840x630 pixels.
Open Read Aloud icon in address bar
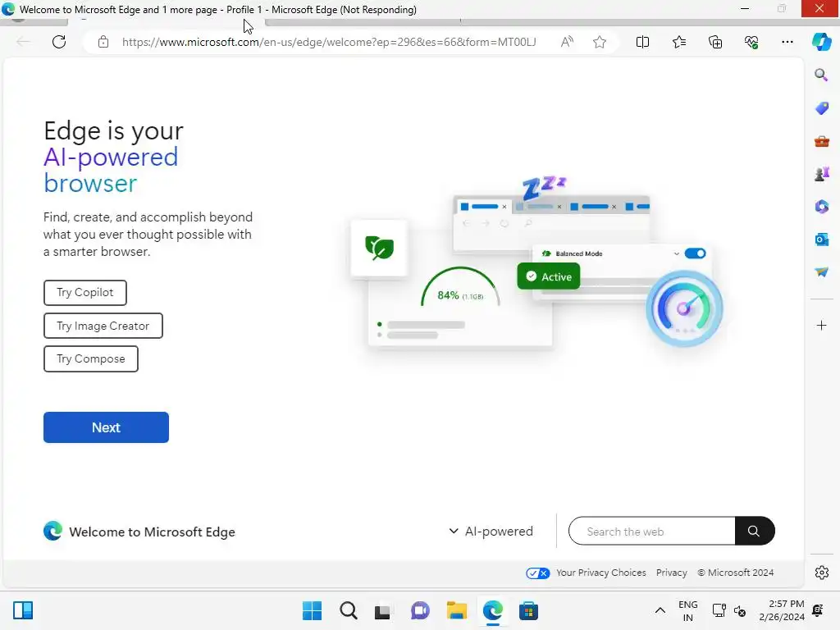tap(567, 42)
